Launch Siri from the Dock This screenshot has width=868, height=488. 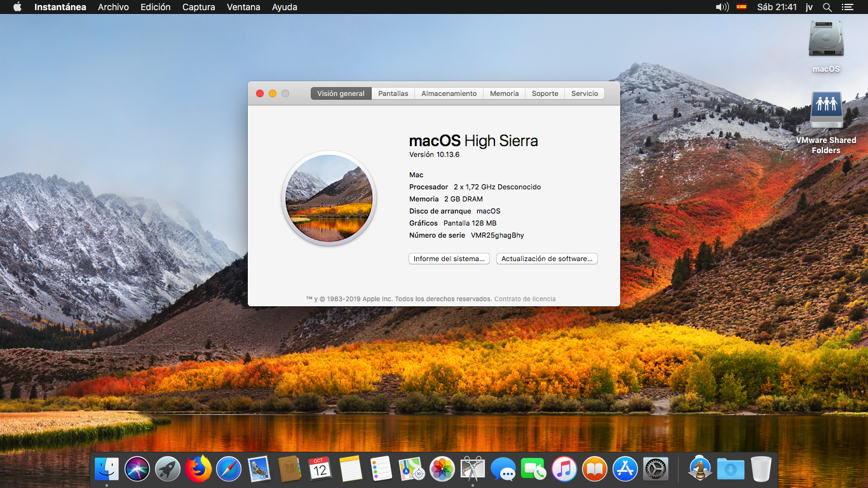coord(137,470)
